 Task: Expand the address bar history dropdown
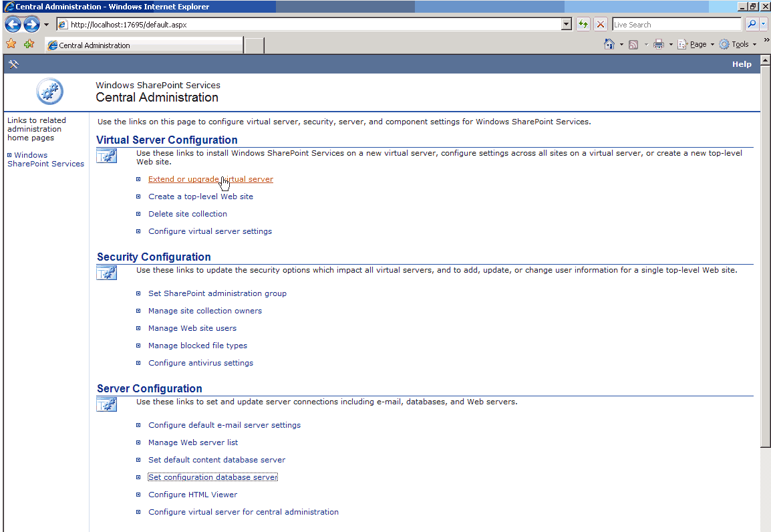pyautogui.click(x=567, y=25)
